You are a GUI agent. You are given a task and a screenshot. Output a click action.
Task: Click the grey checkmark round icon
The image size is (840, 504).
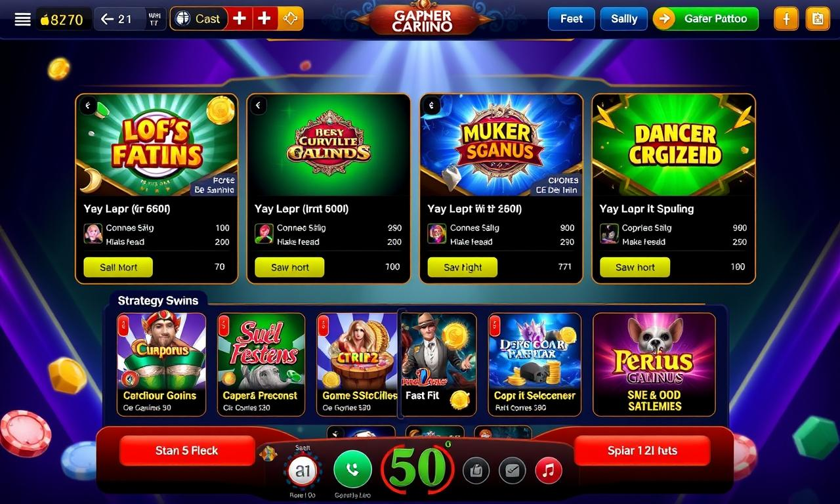pyautogui.click(x=512, y=470)
